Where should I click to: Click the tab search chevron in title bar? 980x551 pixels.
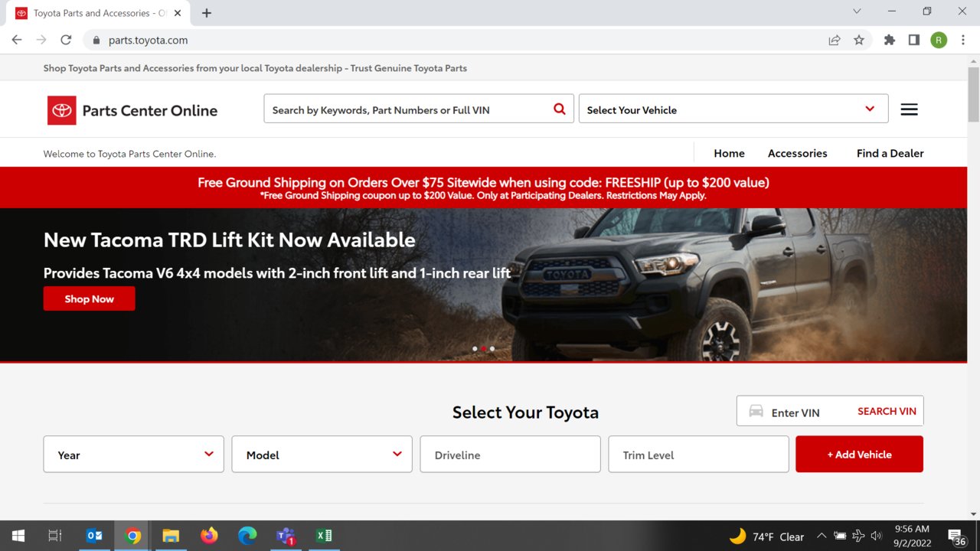[857, 11]
